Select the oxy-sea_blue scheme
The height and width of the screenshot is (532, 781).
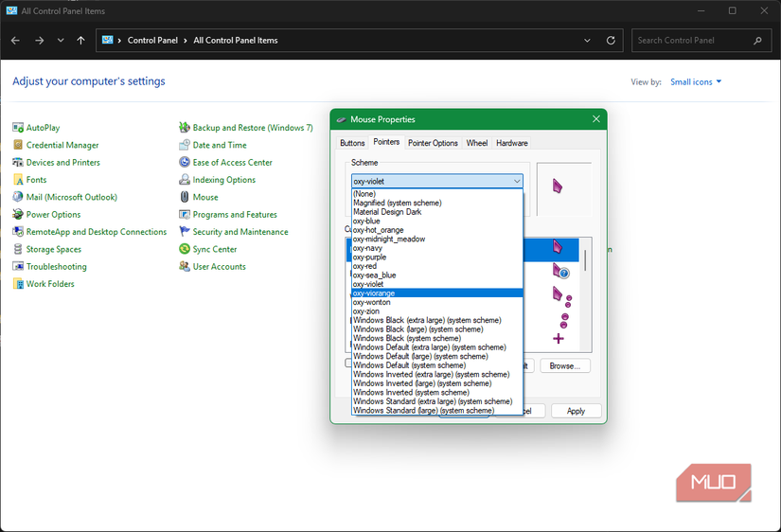click(436, 275)
